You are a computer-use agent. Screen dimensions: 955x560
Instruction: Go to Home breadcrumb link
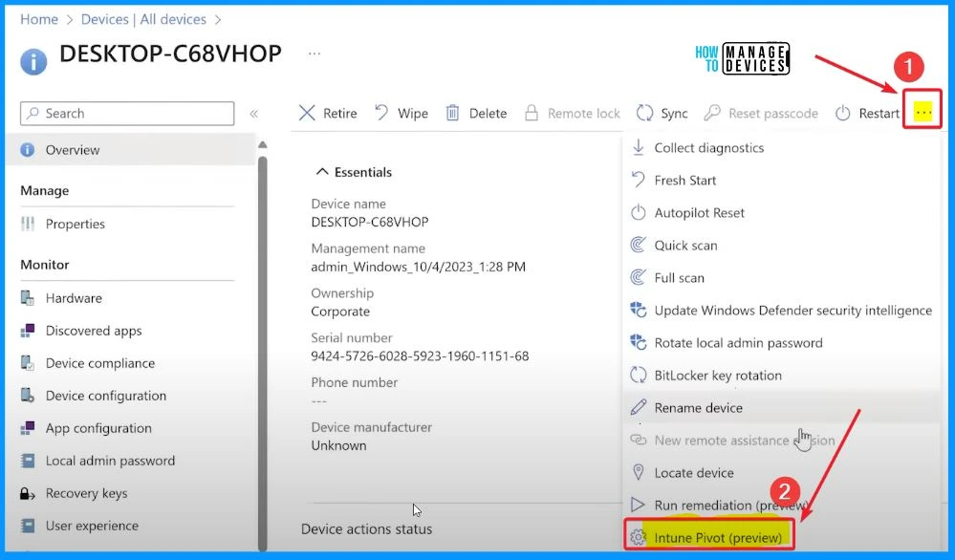[39, 19]
